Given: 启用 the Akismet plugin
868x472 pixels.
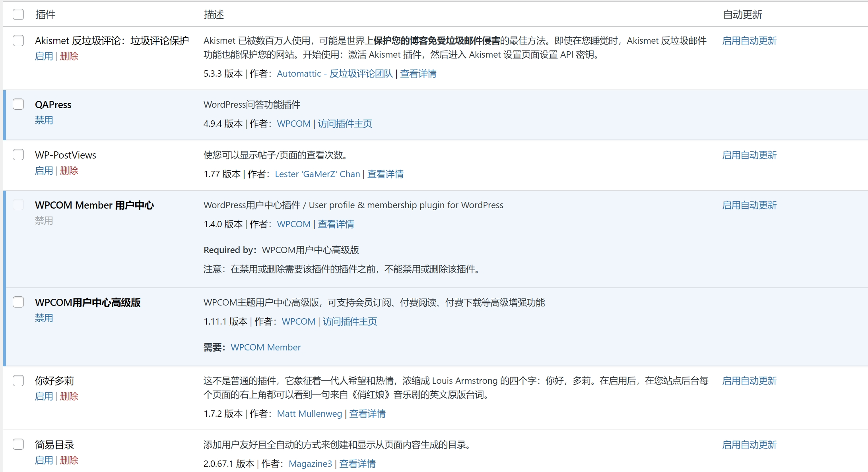Looking at the screenshot, I should pos(44,56).
